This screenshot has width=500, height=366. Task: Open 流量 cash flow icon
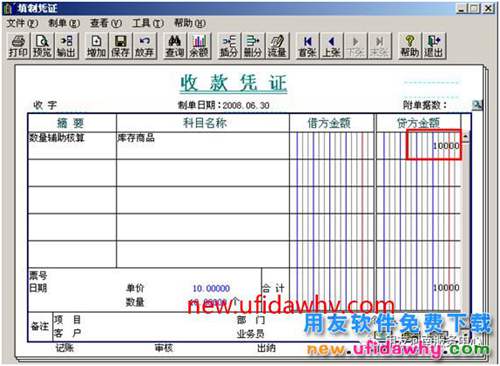pos(277,46)
